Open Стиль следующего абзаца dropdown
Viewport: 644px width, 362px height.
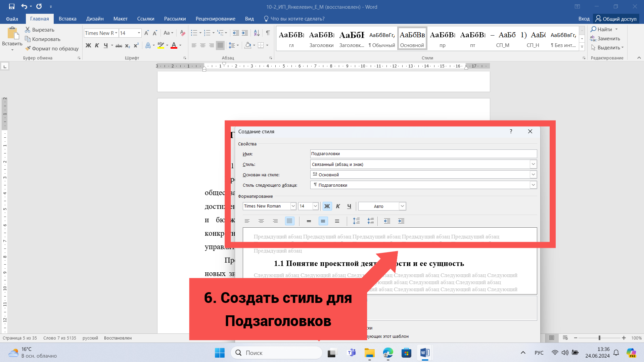pos(533,185)
